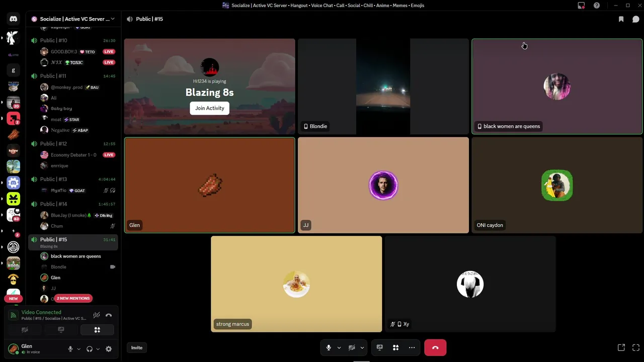Open the red server icon with 2 badge
Screen dimensions: 644x362
point(13,118)
